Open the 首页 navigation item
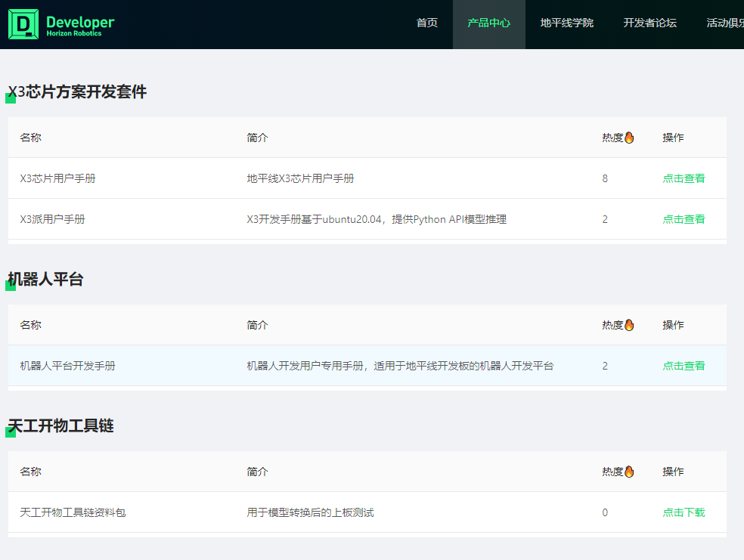744x560 pixels. pyautogui.click(x=427, y=23)
